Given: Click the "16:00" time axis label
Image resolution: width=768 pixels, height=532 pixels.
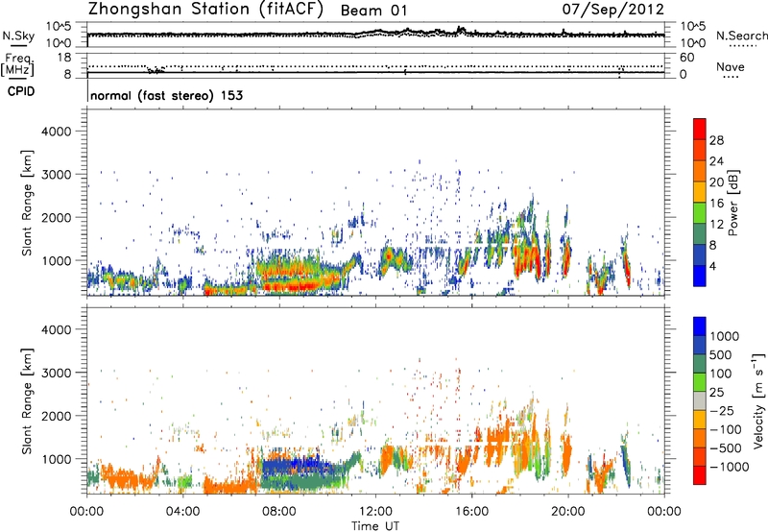Looking at the screenshot, I should point(471,512).
